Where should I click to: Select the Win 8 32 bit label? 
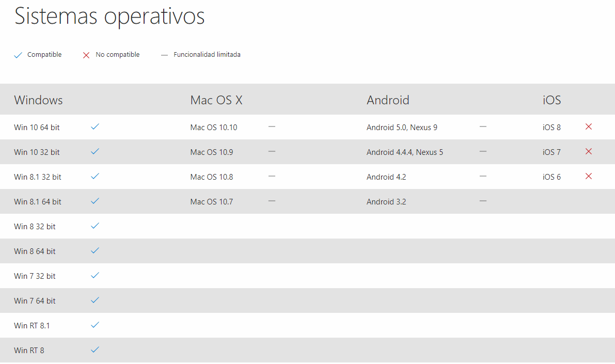click(35, 226)
